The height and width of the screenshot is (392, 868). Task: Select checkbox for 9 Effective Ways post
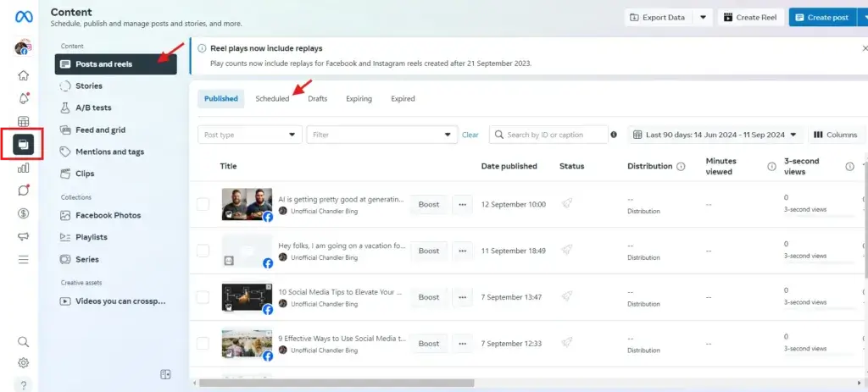click(203, 344)
